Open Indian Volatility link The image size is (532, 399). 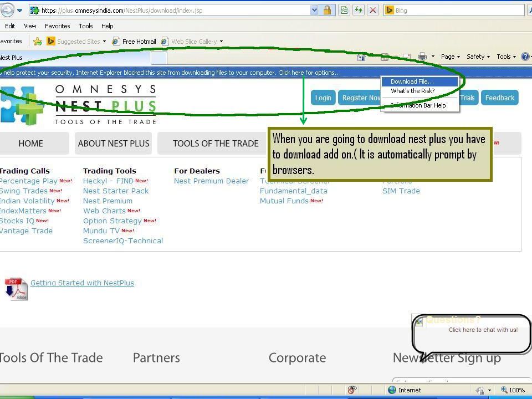tap(27, 201)
